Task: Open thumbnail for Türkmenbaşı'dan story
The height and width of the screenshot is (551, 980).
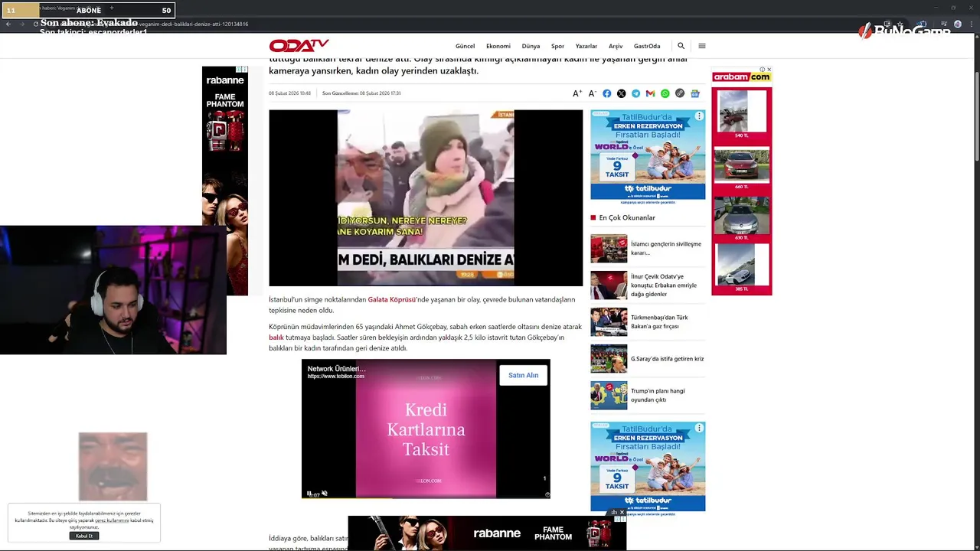Action: pyautogui.click(x=609, y=321)
